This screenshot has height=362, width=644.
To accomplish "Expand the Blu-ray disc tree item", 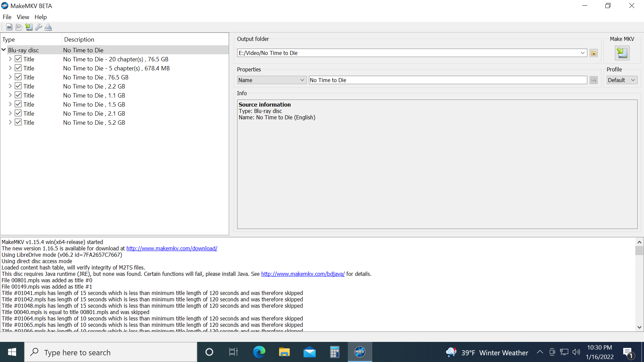I will pyautogui.click(x=4, y=50).
